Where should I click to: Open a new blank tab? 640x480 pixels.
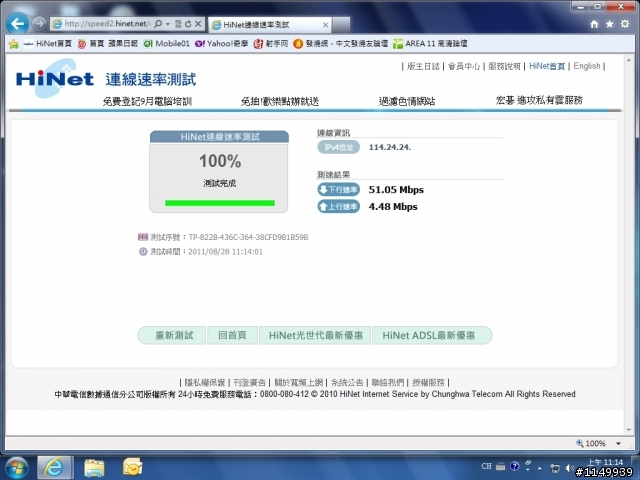point(341,25)
